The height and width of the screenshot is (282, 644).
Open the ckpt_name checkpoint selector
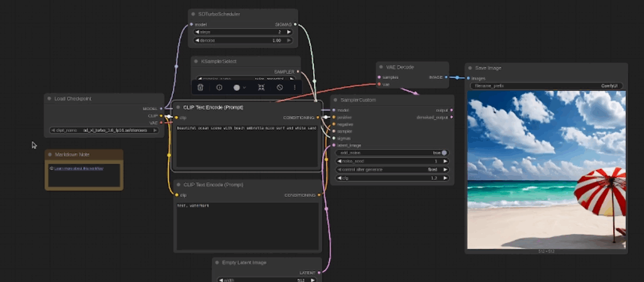click(x=104, y=130)
